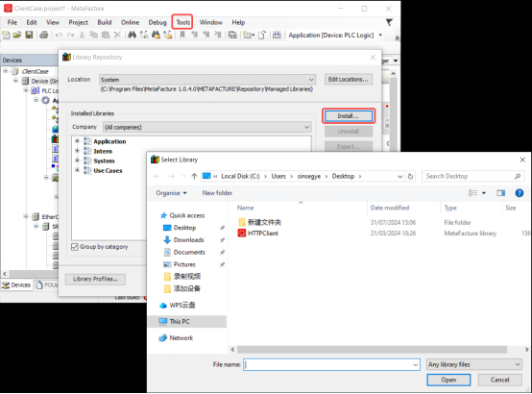
Task: Expand the Application library category
Action: [77, 141]
